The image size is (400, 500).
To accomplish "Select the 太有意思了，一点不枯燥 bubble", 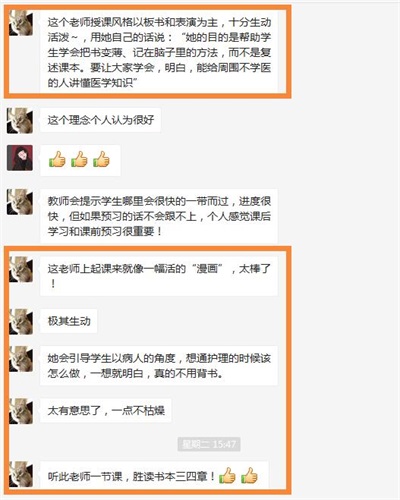I will click(x=106, y=410).
